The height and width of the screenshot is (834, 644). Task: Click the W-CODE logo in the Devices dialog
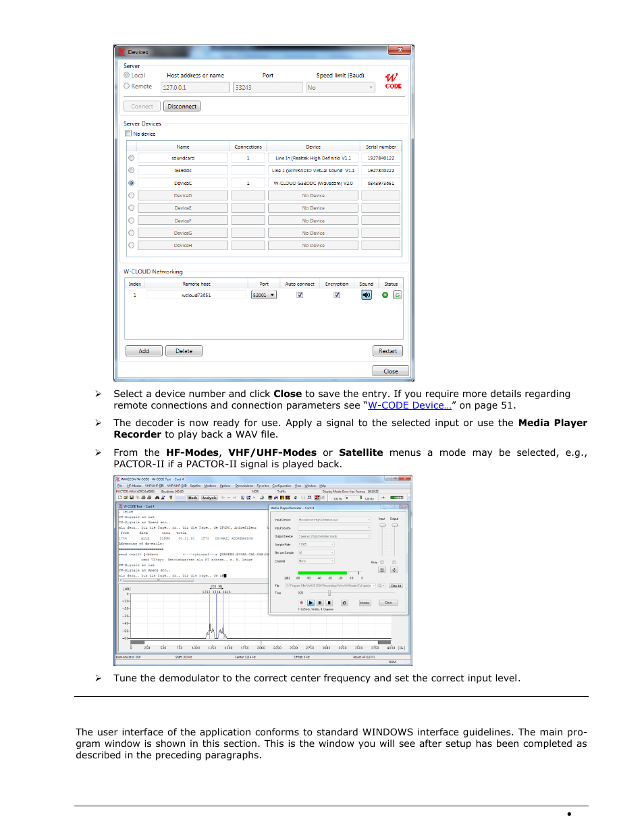pos(393,81)
